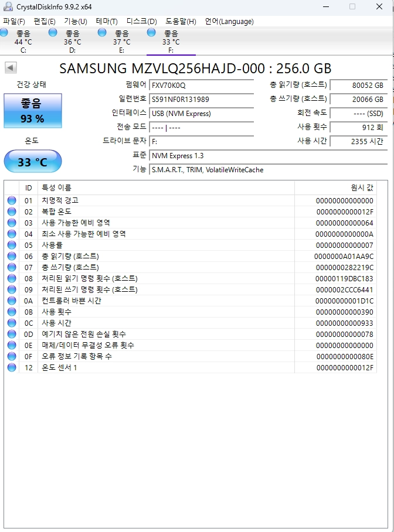Click raw value 00000000000933
This screenshot has height=532, width=394.
pyautogui.click(x=345, y=323)
